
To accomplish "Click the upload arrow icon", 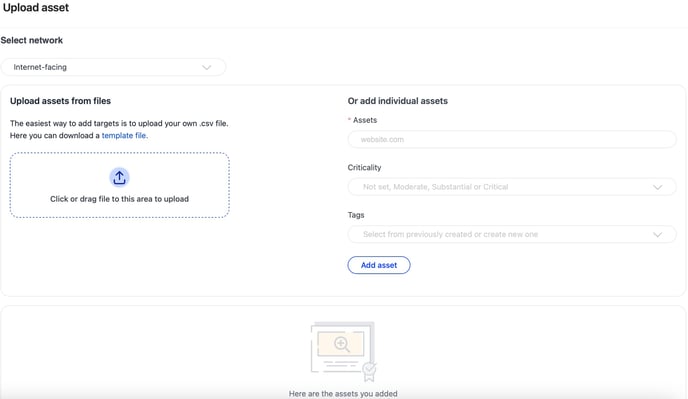I will click(119, 177).
